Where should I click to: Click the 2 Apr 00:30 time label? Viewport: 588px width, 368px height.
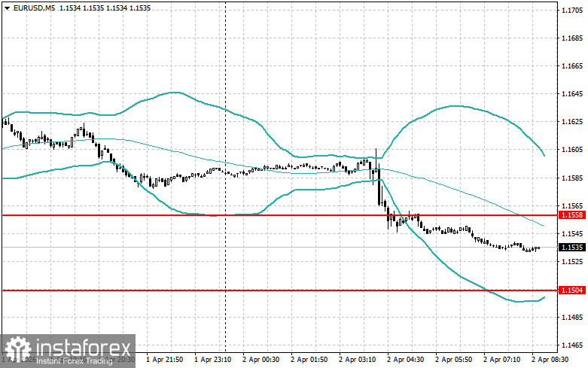(261, 360)
